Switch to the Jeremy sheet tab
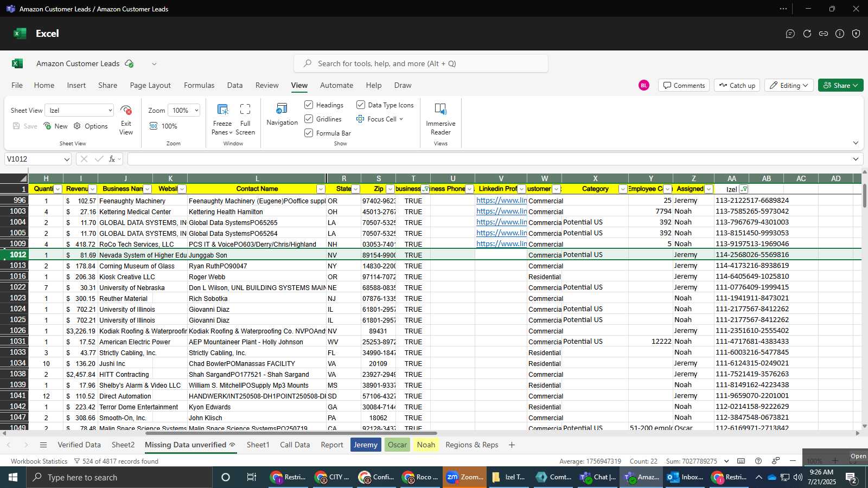Screen dimensions: 868x488 pos(366,445)
